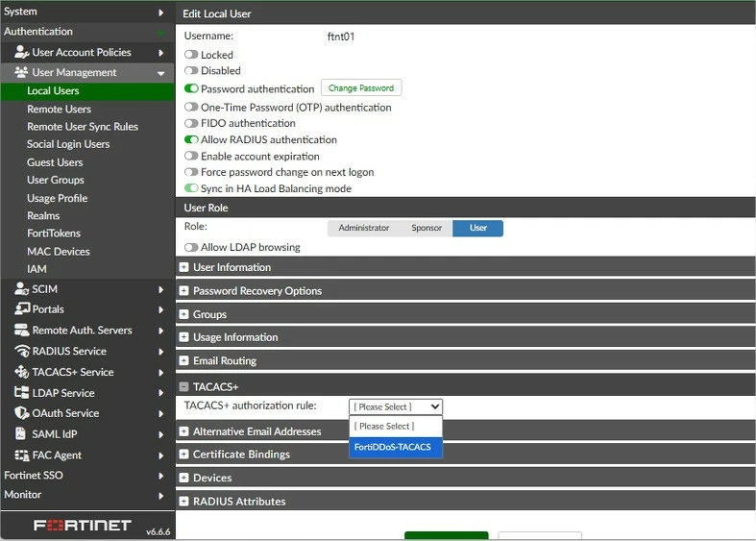Click the plus icon beside Email Routing

pyautogui.click(x=183, y=360)
